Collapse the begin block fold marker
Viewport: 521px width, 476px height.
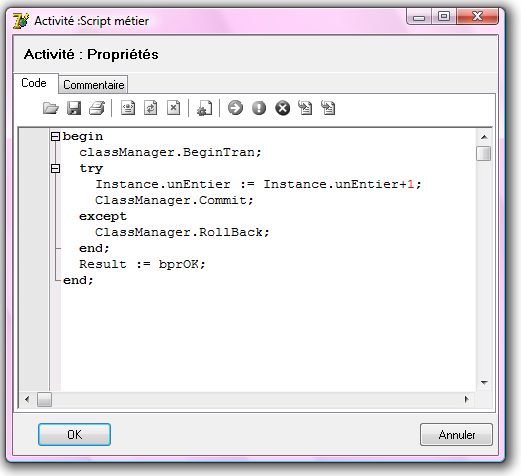tap(55, 136)
